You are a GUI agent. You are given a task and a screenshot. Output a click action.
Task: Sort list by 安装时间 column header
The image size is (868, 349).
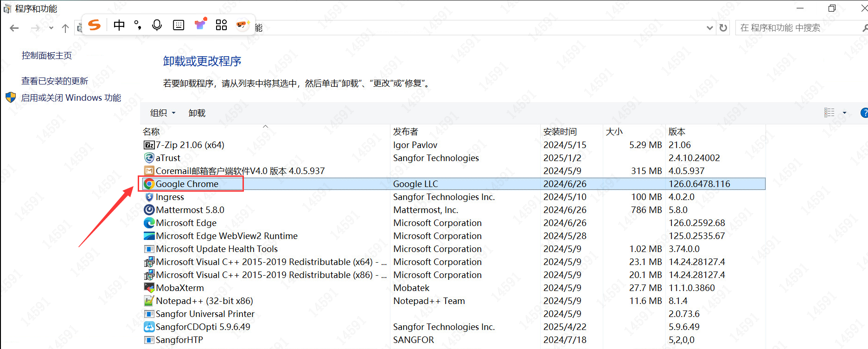pyautogui.click(x=560, y=131)
